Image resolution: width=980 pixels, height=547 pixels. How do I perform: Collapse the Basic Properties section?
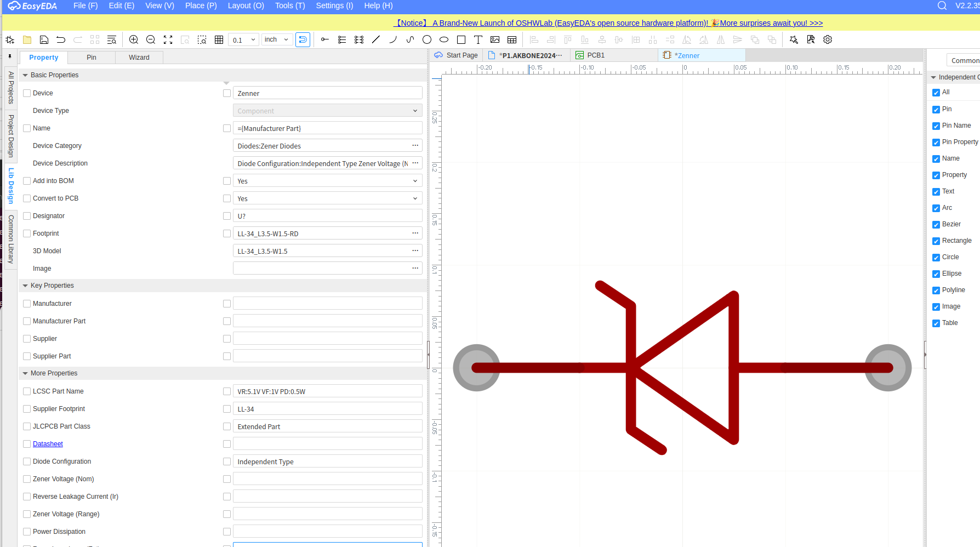[25, 75]
